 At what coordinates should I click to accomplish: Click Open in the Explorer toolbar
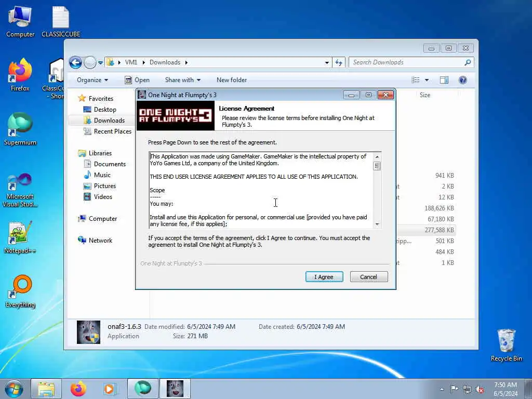coord(137,80)
